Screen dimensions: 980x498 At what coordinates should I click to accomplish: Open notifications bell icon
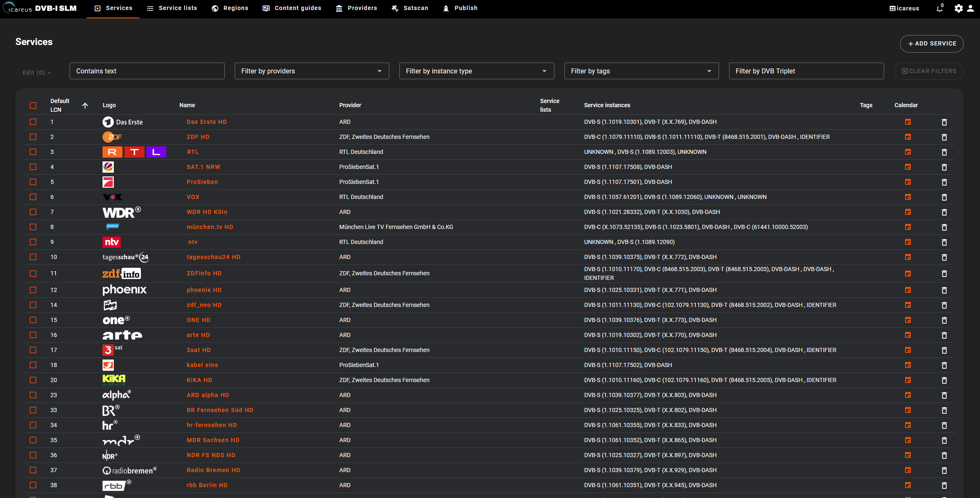(939, 8)
